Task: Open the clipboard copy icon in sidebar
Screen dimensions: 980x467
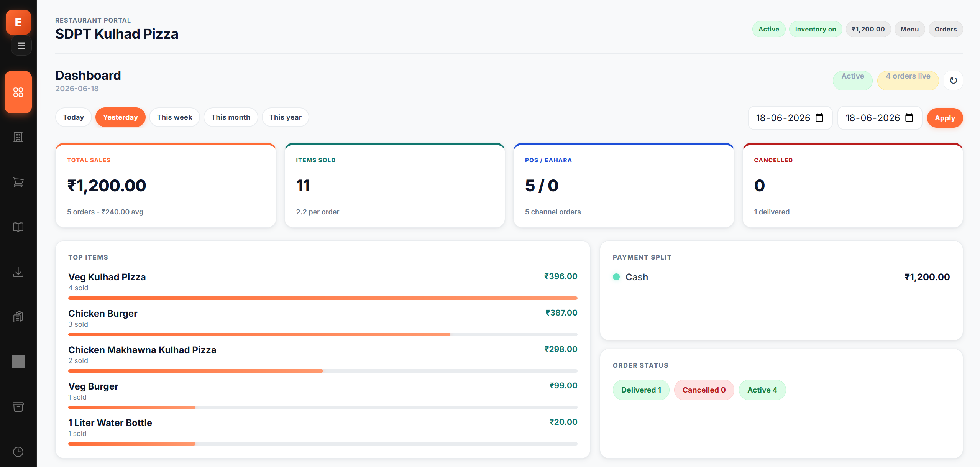Action: tap(18, 317)
